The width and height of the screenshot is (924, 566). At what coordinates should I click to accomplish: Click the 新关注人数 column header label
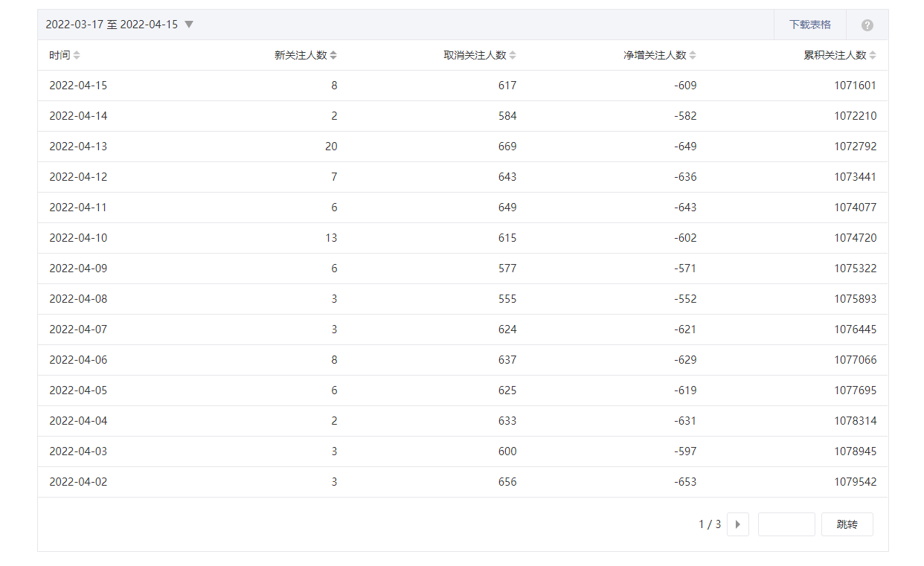301,55
